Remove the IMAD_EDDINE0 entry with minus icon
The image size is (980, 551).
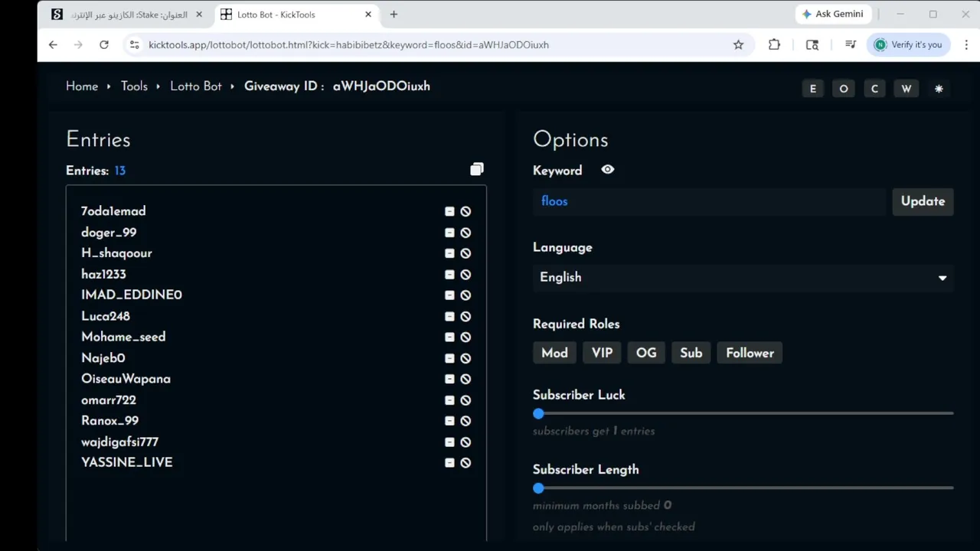click(x=449, y=295)
